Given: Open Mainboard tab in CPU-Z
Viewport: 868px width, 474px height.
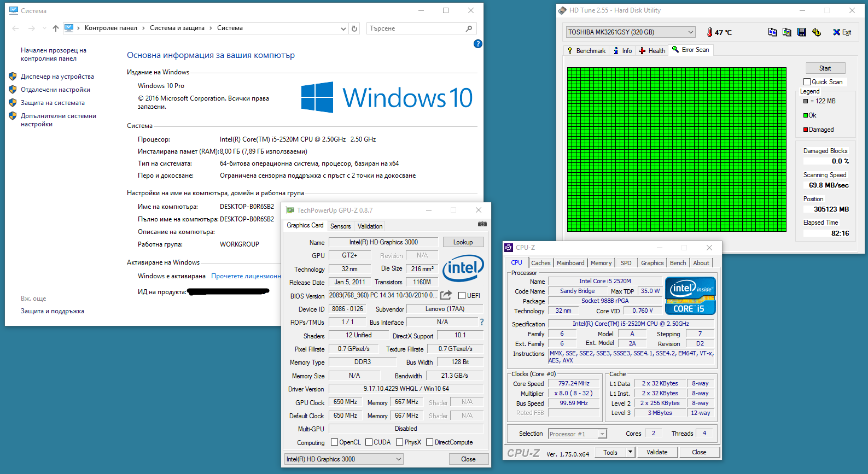Looking at the screenshot, I should (x=570, y=263).
